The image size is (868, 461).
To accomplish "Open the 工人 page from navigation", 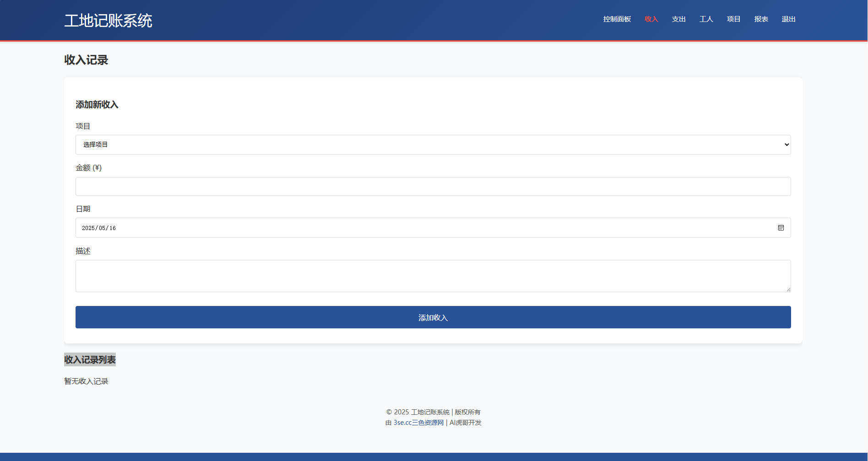I will click(x=706, y=19).
